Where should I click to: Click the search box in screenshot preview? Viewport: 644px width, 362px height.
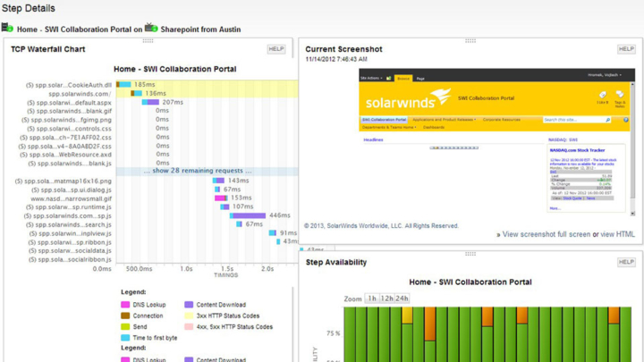[576, 120]
